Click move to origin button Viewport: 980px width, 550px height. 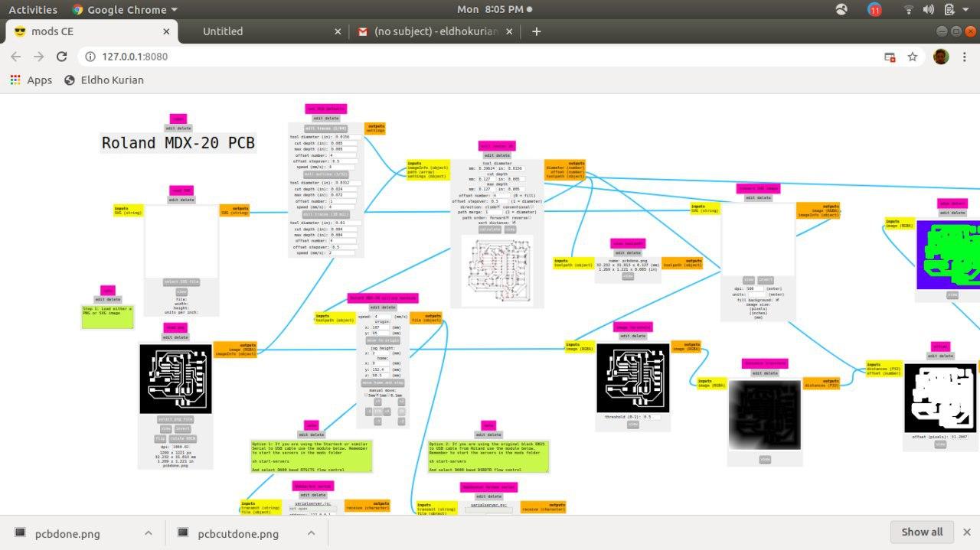383,340
